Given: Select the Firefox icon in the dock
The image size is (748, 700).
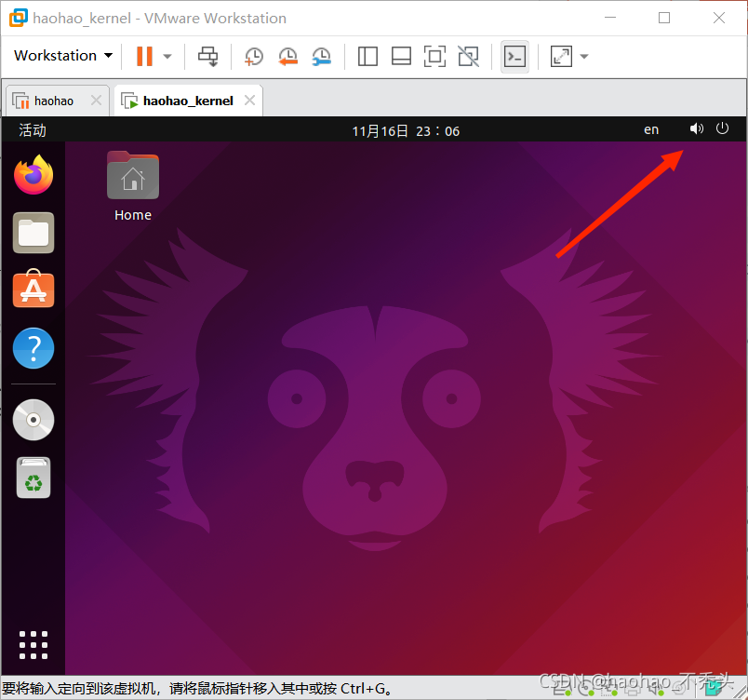Looking at the screenshot, I should (33, 175).
